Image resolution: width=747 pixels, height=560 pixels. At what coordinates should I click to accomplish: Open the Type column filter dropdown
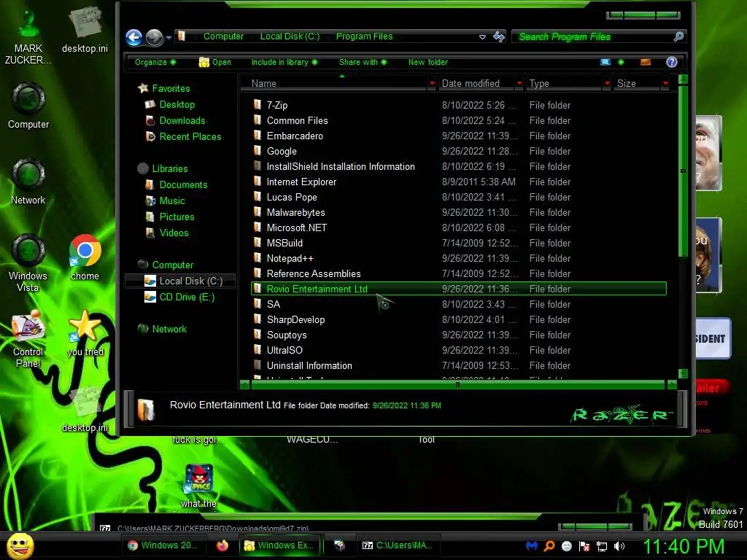coord(607,83)
